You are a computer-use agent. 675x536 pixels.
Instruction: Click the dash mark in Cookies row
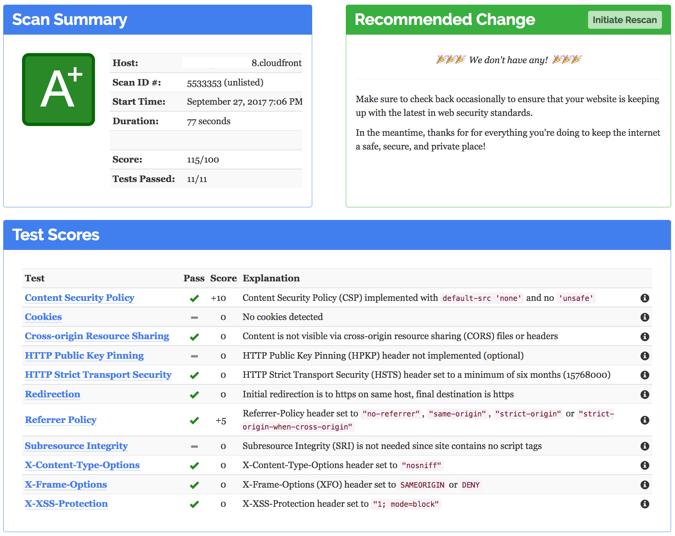coord(195,318)
